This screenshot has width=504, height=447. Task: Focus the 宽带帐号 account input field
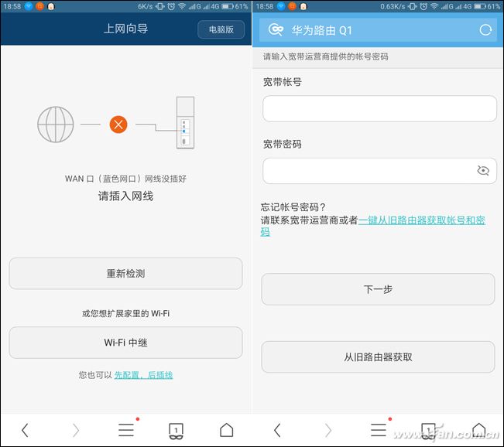(x=379, y=108)
